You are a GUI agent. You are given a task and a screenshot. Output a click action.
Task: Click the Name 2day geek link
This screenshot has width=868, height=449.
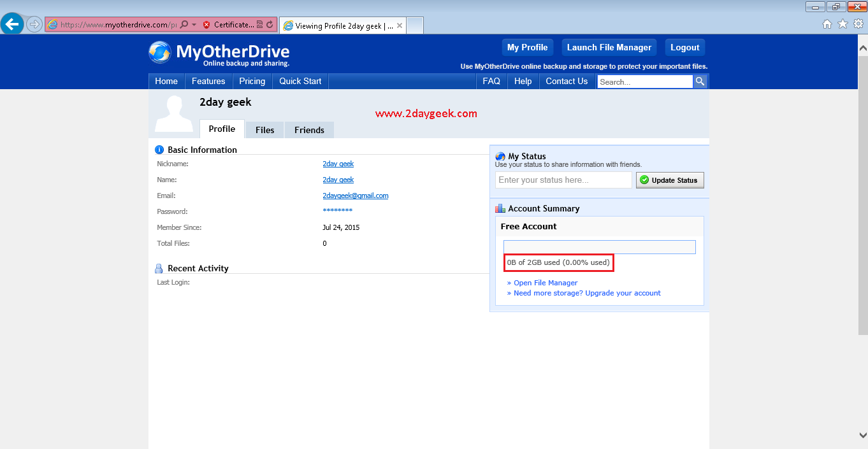click(x=338, y=180)
